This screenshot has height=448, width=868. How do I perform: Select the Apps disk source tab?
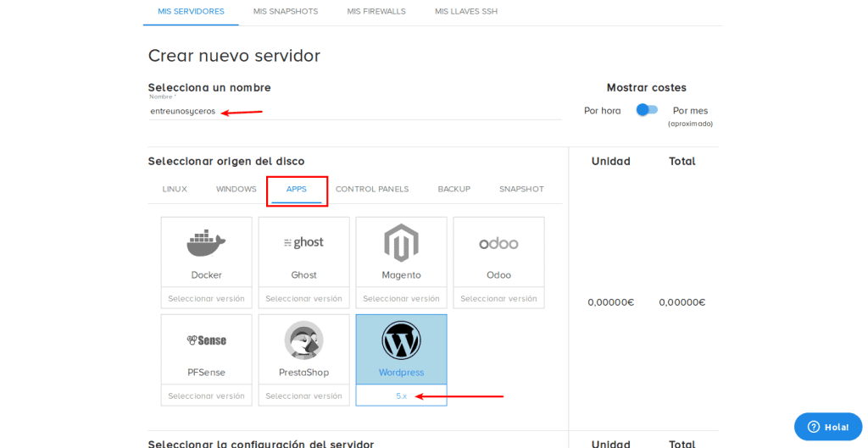(x=297, y=189)
